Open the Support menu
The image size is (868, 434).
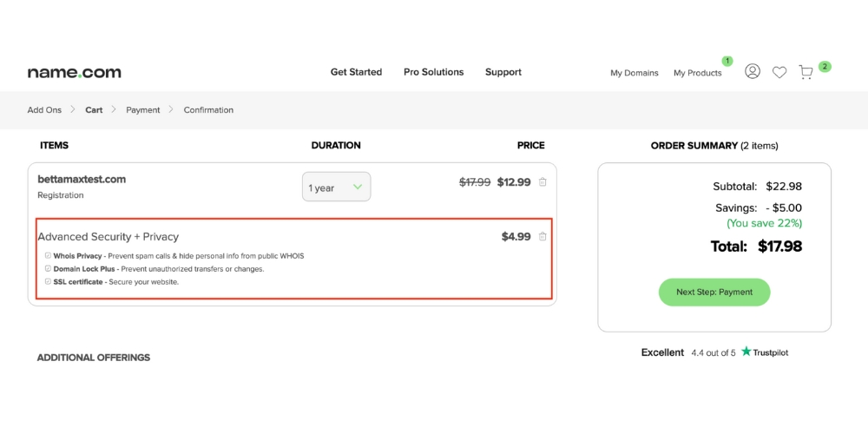click(x=503, y=72)
